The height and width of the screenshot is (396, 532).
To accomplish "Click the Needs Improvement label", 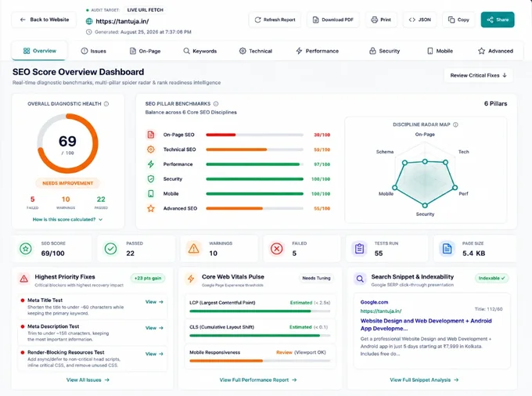I will [67, 183].
